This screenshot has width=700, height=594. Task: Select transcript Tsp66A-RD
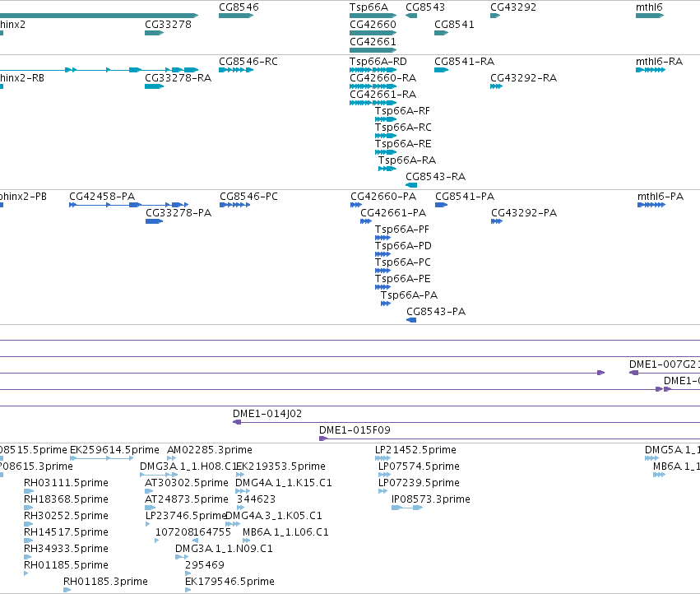pyautogui.click(x=378, y=62)
